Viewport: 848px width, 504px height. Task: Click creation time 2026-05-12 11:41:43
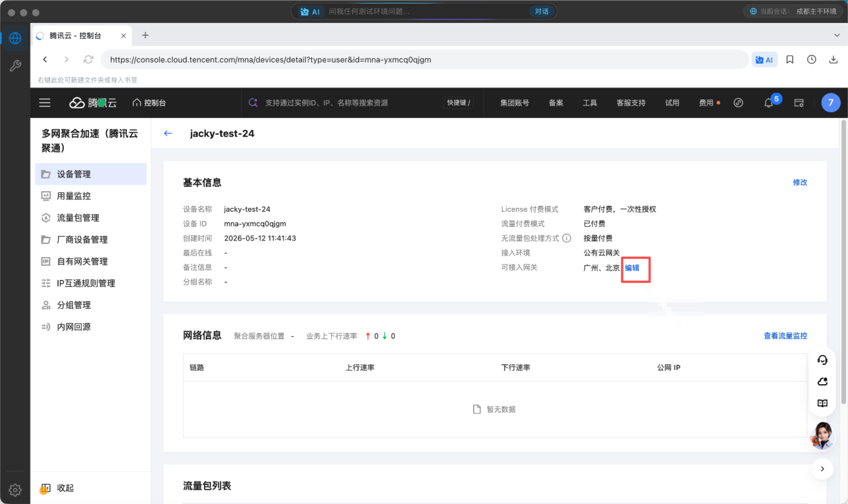pos(260,238)
